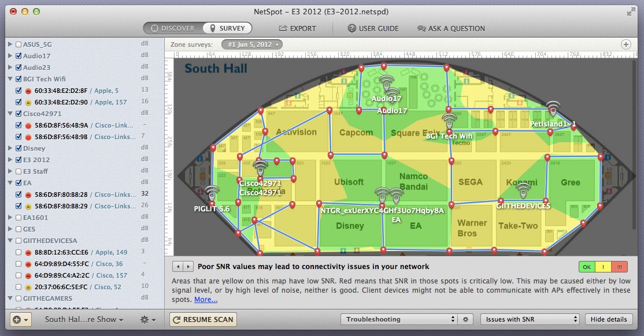
Task: Click the red signal dot for 58:6D:8F:56:4B:9A
Action: (28, 125)
